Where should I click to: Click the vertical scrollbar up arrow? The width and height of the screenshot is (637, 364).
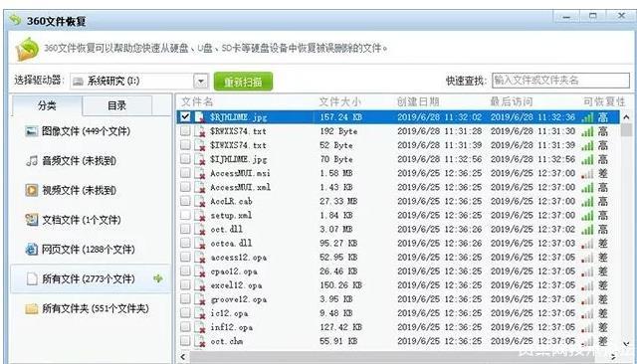pyautogui.click(x=626, y=117)
